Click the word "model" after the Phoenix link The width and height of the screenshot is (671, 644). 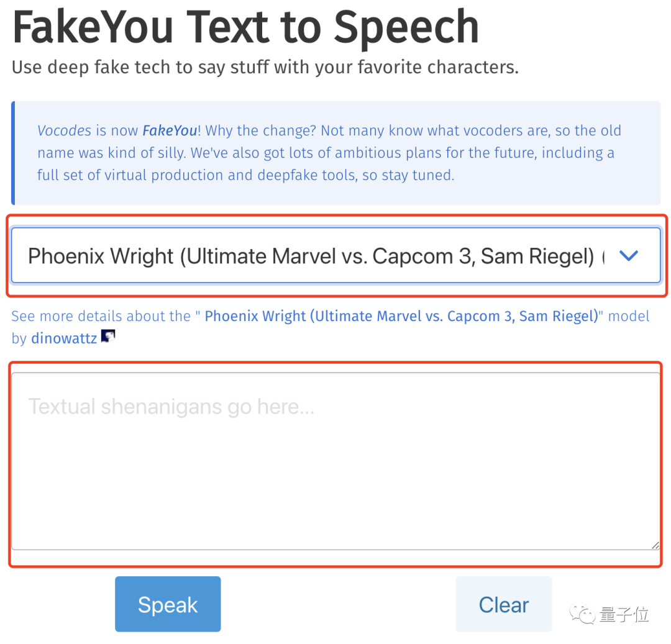pyautogui.click(x=629, y=316)
